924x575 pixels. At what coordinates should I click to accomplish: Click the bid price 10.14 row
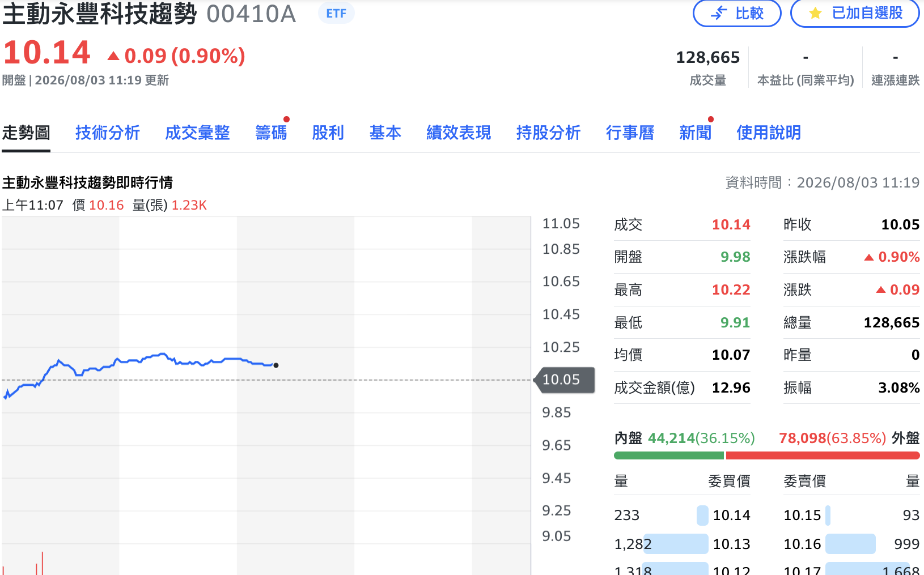pos(682,516)
